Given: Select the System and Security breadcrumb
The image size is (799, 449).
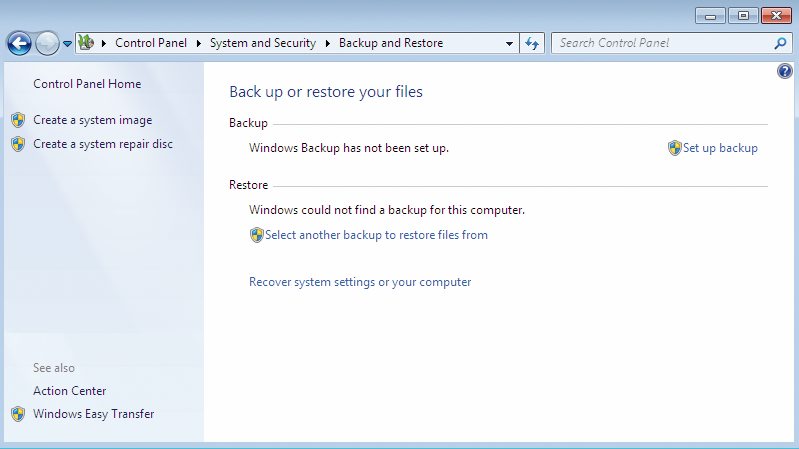Looking at the screenshot, I should 263,43.
